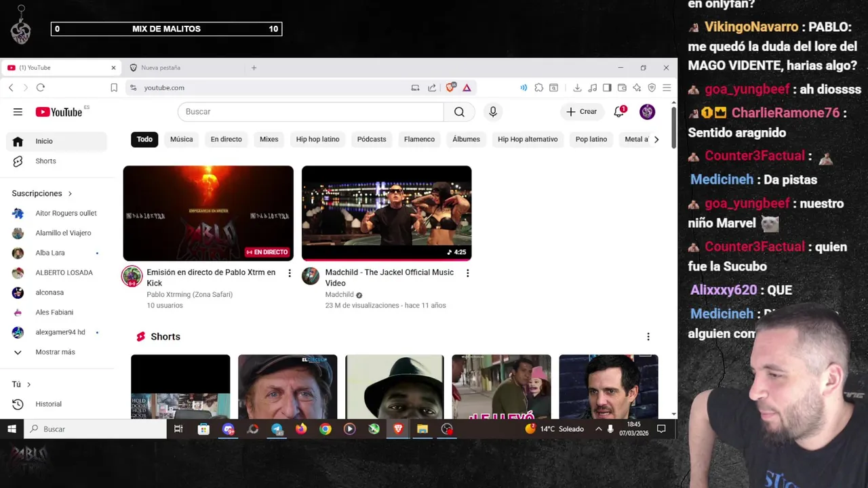
Task: Select the Hip Hop alternativo chip
Action: pyautogui.click(x=528, y=139)
